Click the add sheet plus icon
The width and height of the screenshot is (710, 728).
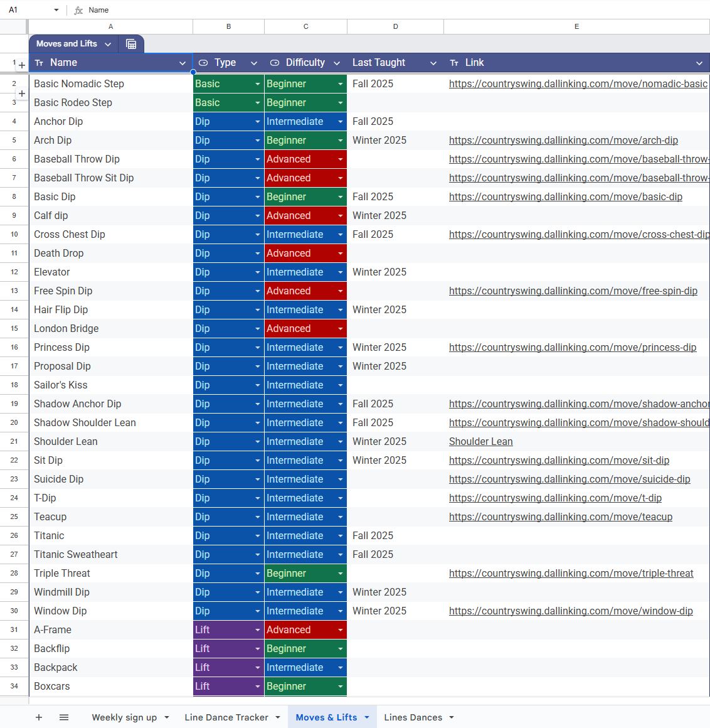tap(39, 717)
